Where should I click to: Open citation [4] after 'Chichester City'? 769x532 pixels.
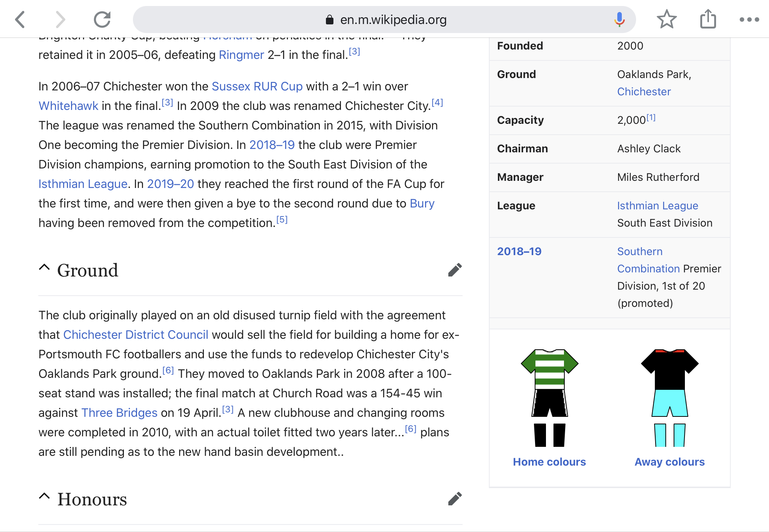[437, 102]
